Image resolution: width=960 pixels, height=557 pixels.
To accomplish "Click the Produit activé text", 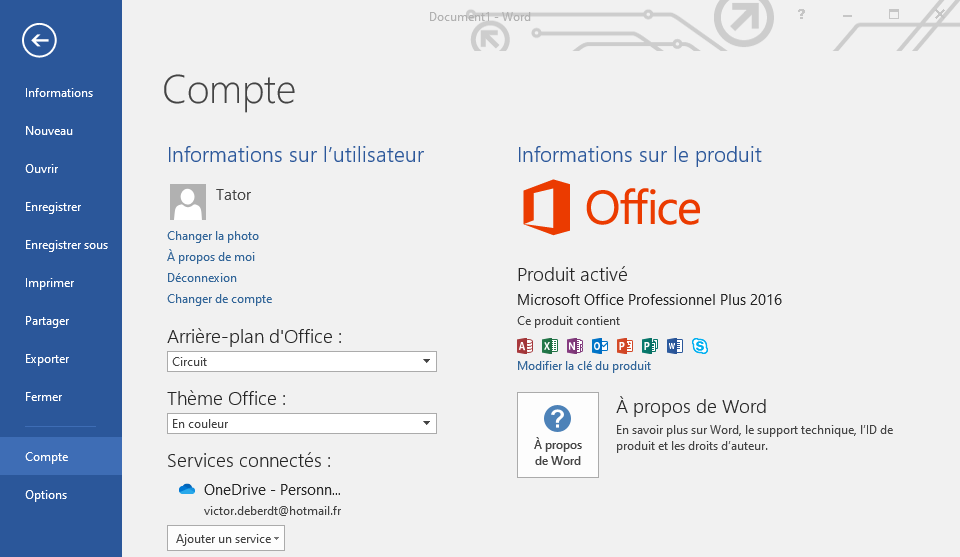I will coord(572,274).
